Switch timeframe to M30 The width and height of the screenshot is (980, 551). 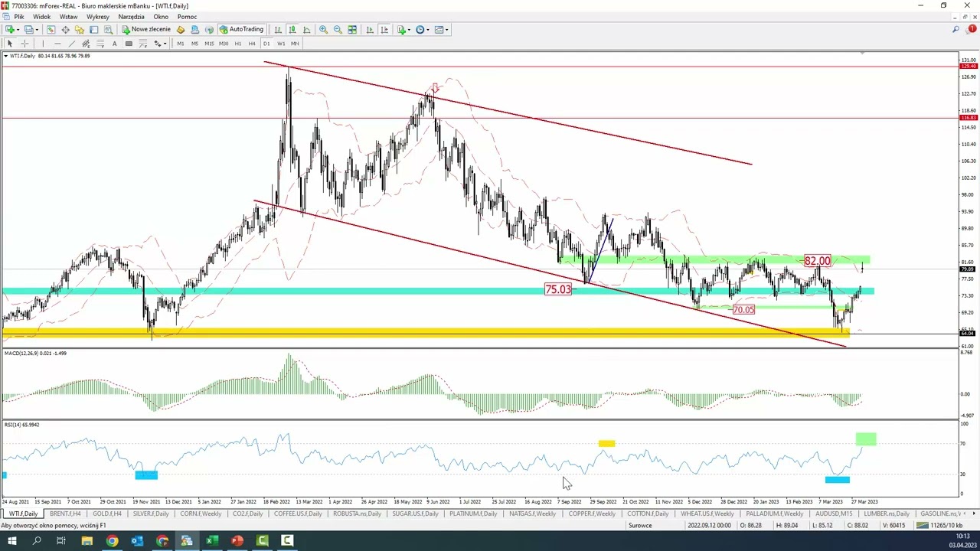point(224,44)
